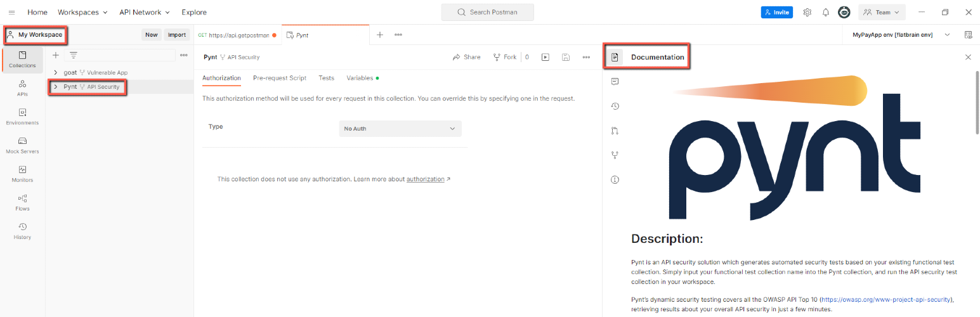This screenshot has height=317, width=980.
Task: Run collection with play icon
Action: [x=545, y=57]
